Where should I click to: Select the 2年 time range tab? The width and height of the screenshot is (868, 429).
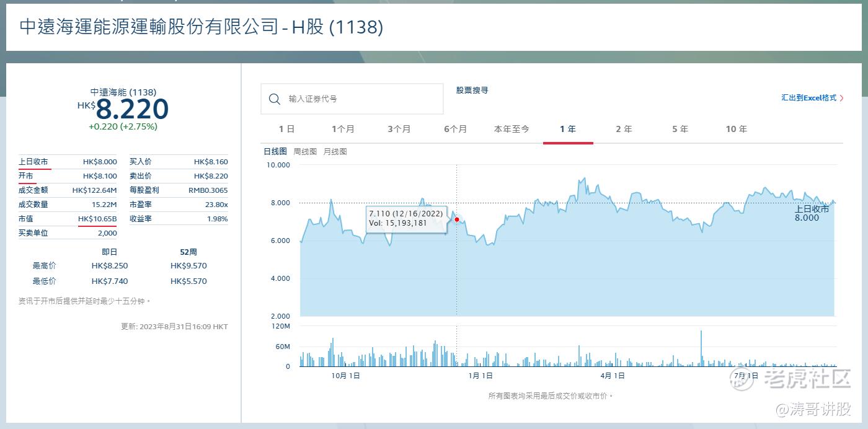coord(624,129)
